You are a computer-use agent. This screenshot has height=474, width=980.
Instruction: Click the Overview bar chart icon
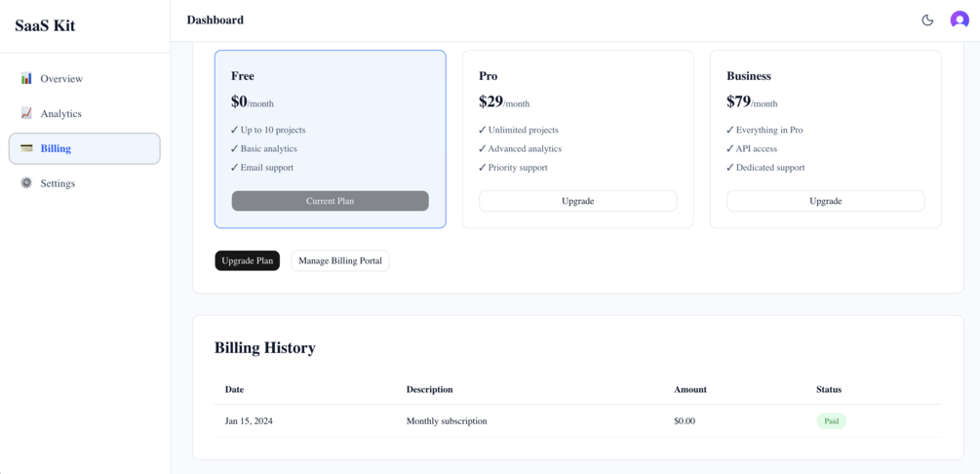[x=26, y=78]
